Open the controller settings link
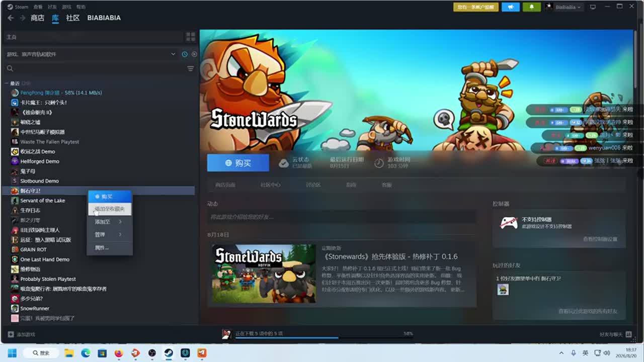This screenshot has width=644, height=362. click(600, 239)
